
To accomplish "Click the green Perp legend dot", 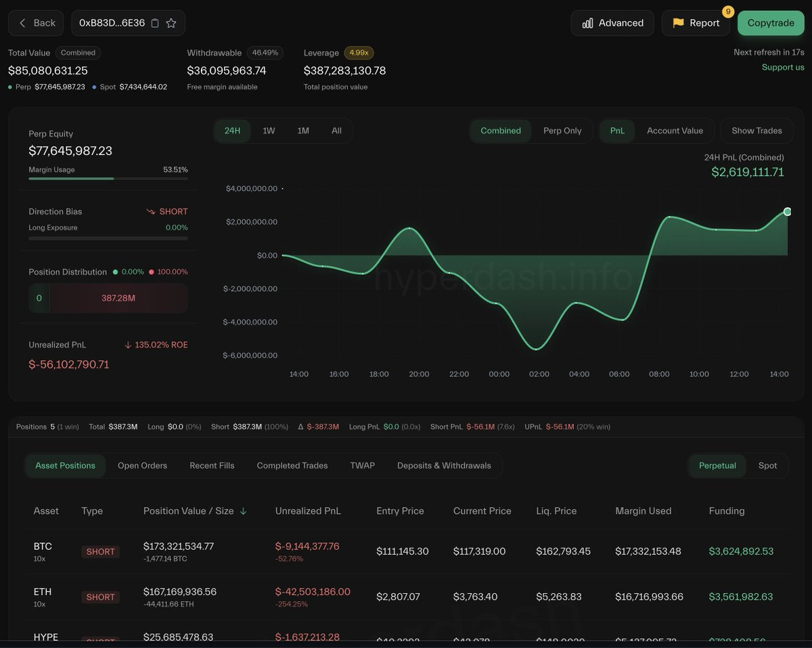I will click(x=10, y=87).
